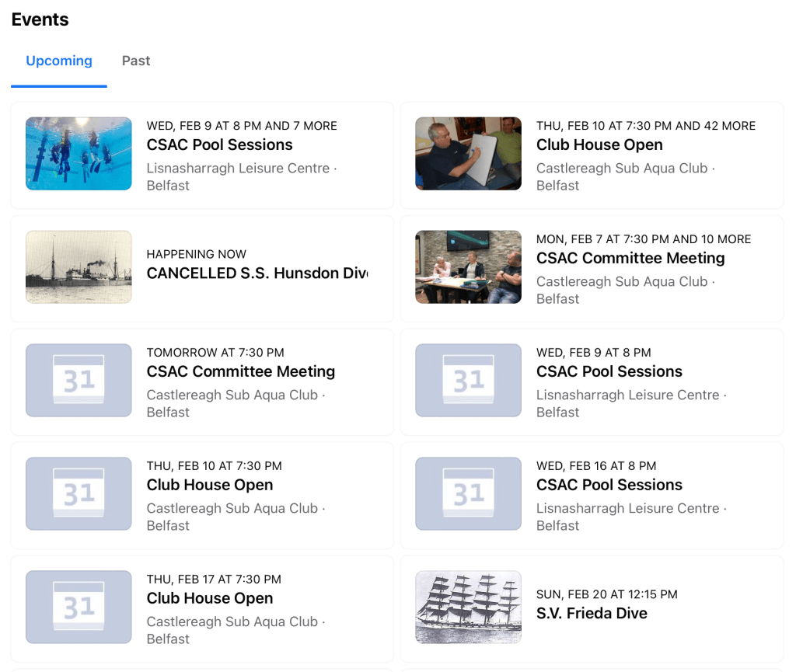Open Club House Open with 42 more dates
This screenshot has height=672, width=796.
[x=599, y=145]
